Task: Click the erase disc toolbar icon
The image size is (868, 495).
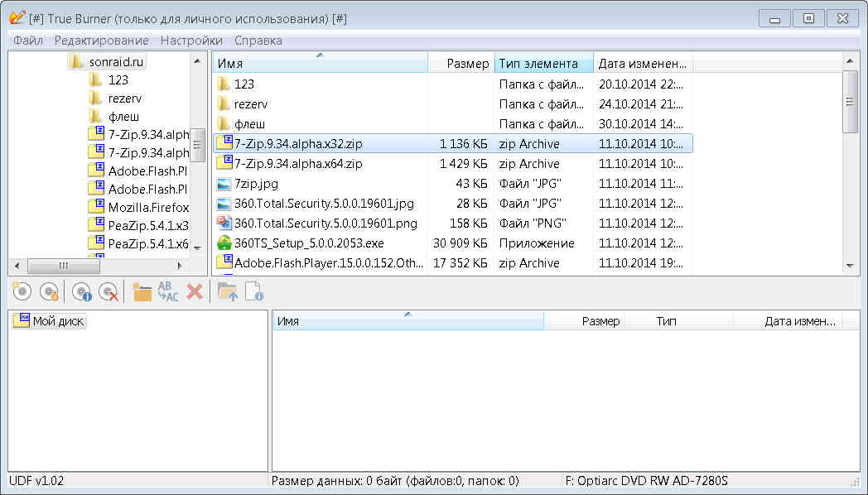Action: pos(109,291)
